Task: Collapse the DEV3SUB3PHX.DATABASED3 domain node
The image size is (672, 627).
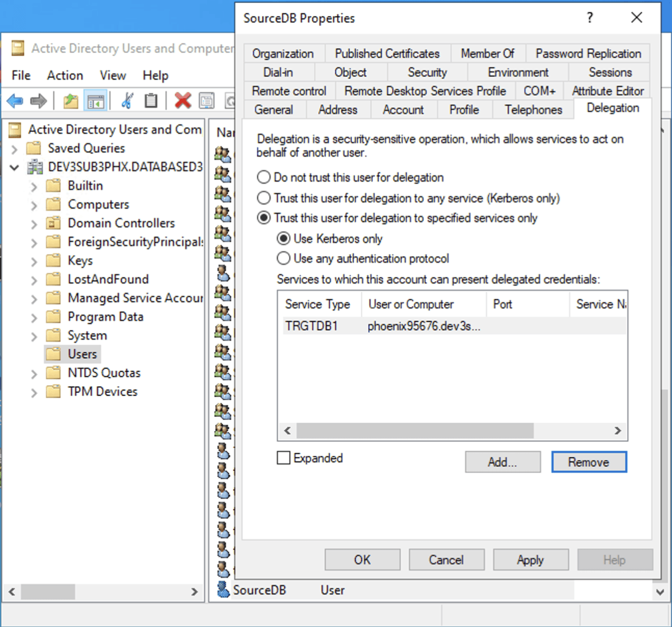Action: point(14,167)
